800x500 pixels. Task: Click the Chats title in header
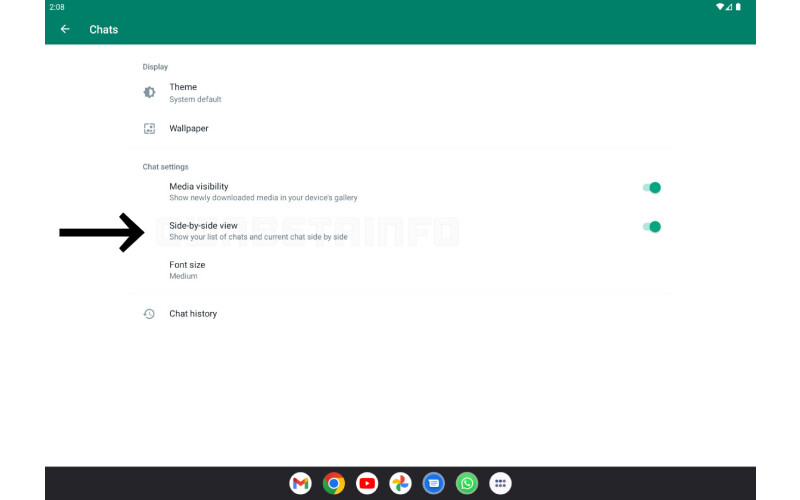(104, 30)
